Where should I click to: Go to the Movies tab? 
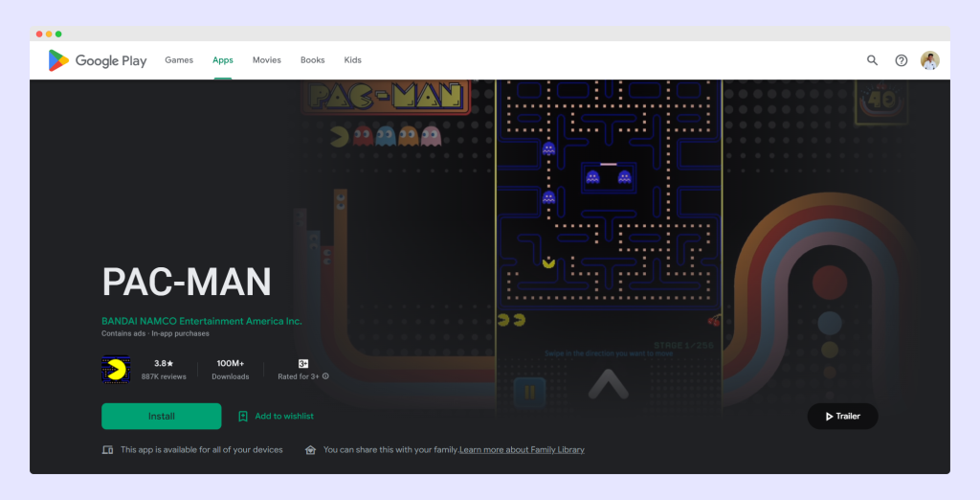(267, 60)
